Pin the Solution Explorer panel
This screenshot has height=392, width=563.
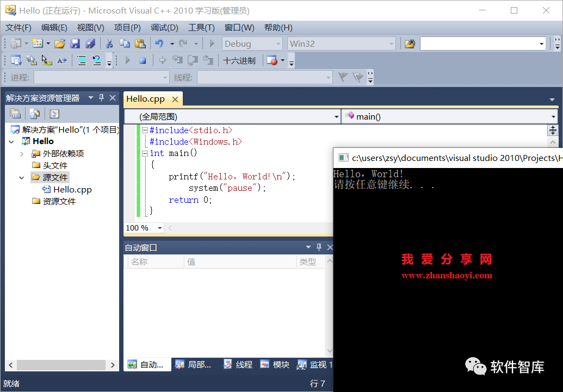[x=101, y=98]
